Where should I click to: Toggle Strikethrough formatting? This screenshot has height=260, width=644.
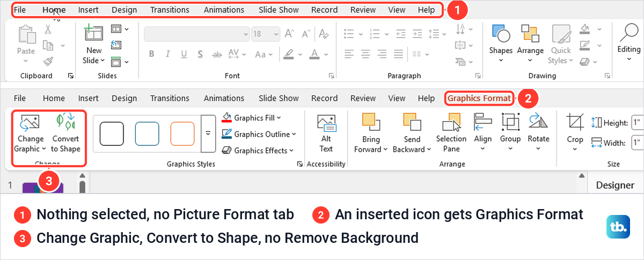pos(217,54)
